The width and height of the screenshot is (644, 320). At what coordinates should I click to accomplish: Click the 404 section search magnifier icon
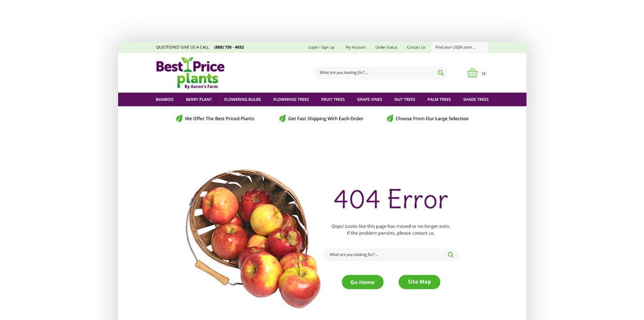pyautogui.click(x=451, y=255)
